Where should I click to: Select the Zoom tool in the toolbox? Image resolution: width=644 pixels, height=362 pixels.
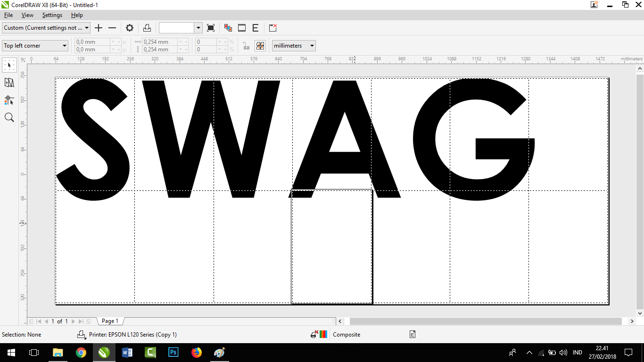tap(9, 117)
